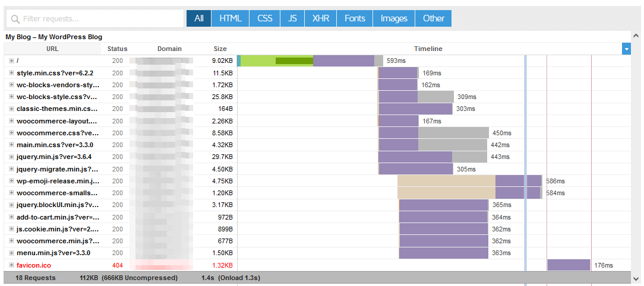Click the 584ms duration label
Screen dimensions: 644x286
555,193
